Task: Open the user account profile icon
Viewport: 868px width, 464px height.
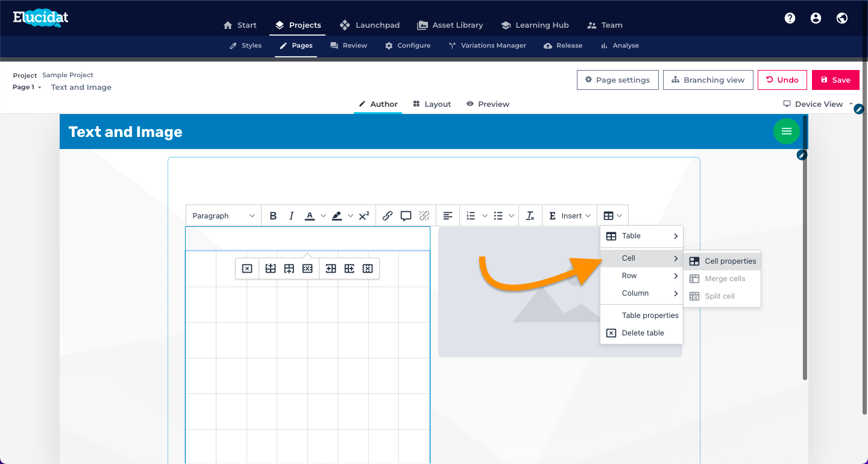Action: (816, 18)
